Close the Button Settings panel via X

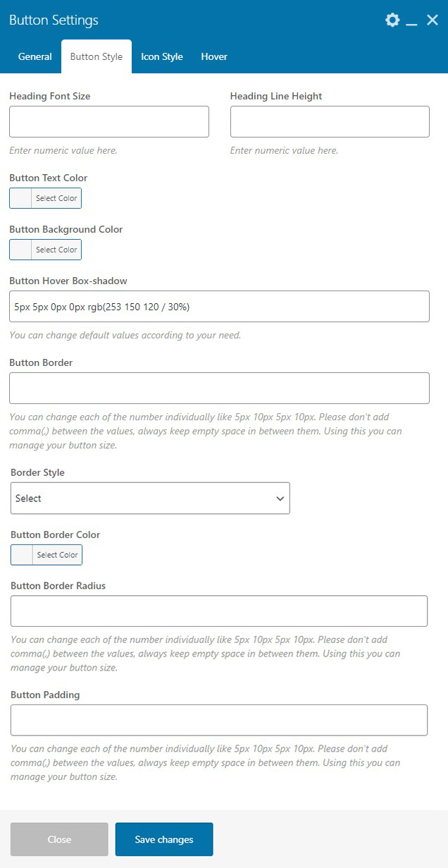[433, 20]
